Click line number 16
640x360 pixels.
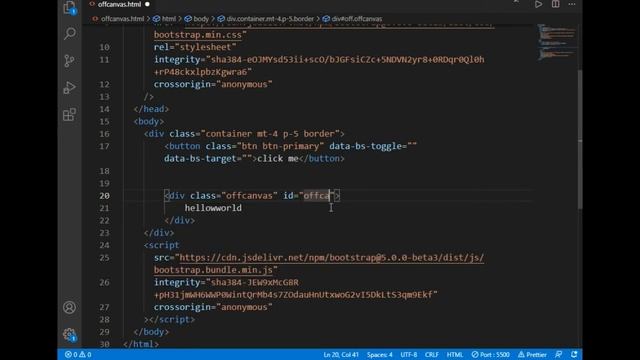104,134
